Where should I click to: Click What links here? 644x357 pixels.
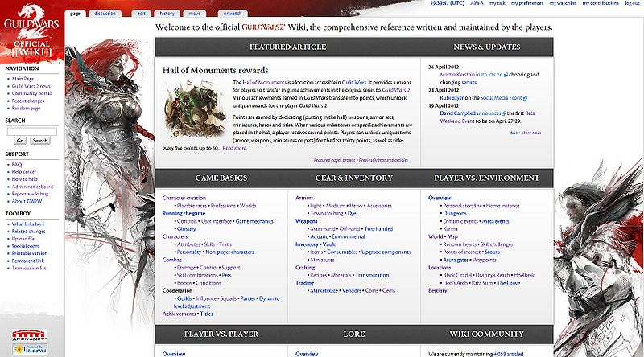pos(28,224)
